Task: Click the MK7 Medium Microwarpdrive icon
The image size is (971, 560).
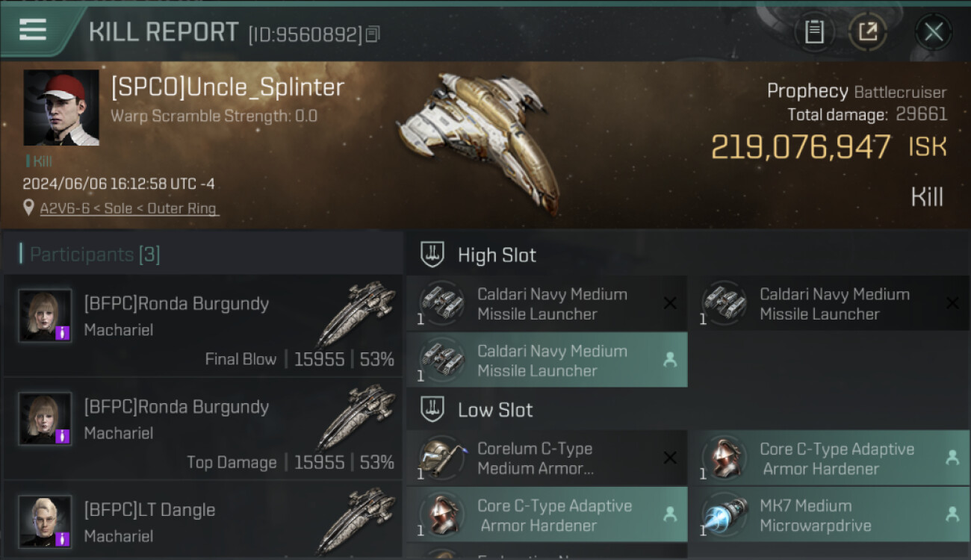Action: click(x=723, y=515)
